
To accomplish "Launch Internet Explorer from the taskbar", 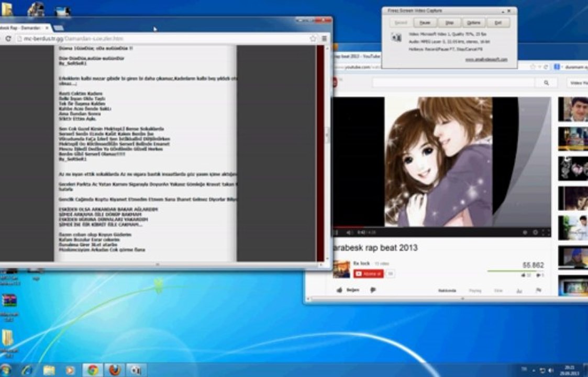I will pyautogui.click(x=27, y=370).
